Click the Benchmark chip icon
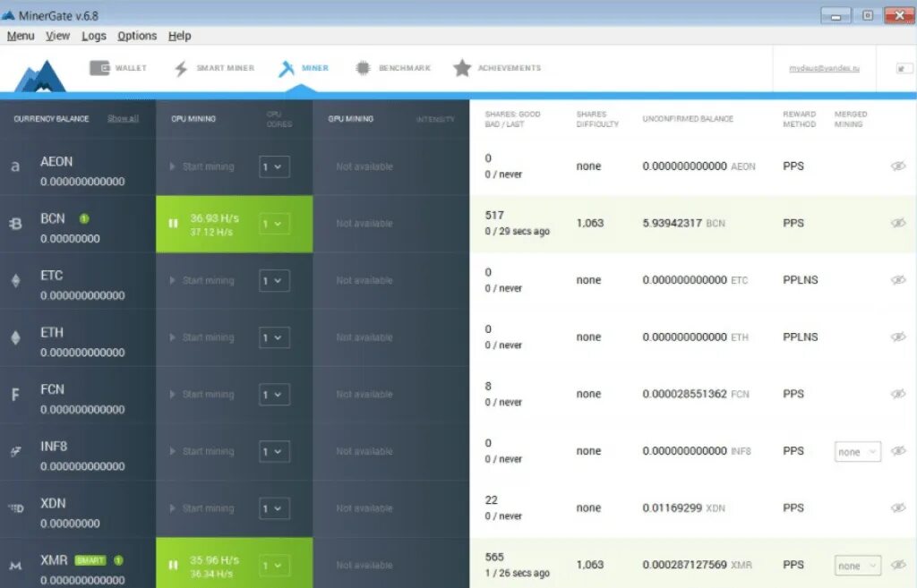The image size is (917, 588). pyautogui.click(x=363, y=68)
